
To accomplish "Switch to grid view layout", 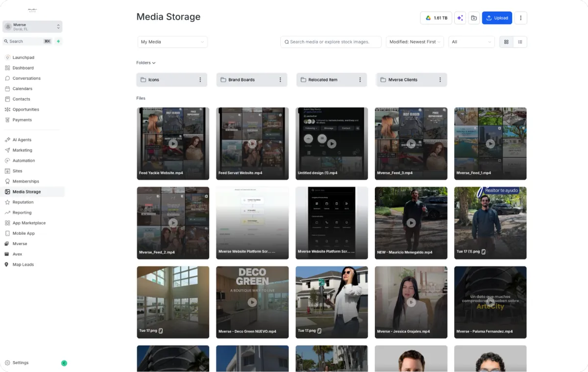I will point(506,42).
